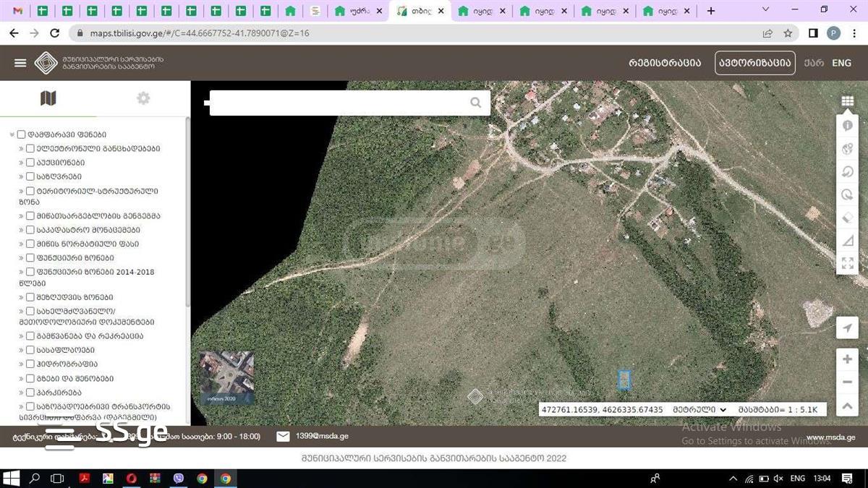Switch to the settings gear tab
Screen dimensions: 868x488
pyautogui.click(x=143, y=98)
